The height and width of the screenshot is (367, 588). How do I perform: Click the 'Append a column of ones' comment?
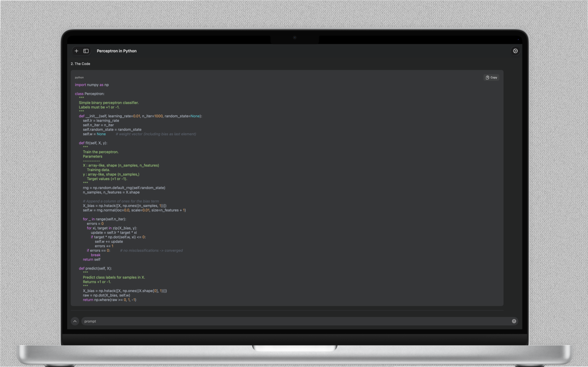[x=121, y=201]
